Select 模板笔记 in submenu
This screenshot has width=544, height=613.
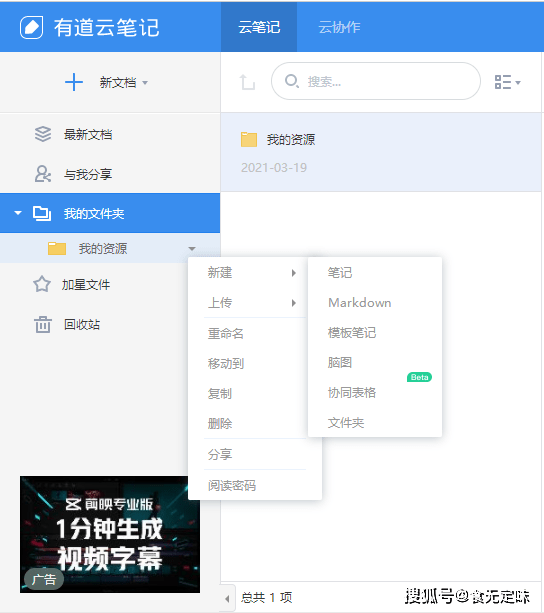pos(352,333)
